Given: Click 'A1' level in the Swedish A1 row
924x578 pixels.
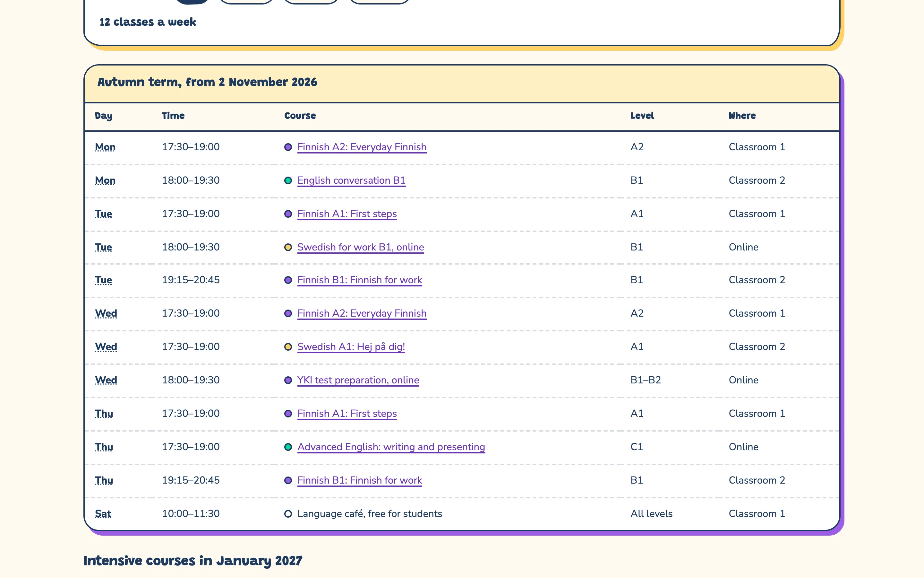Looking at the screenshot, I should pyautogui.click(x=637, y=347).
